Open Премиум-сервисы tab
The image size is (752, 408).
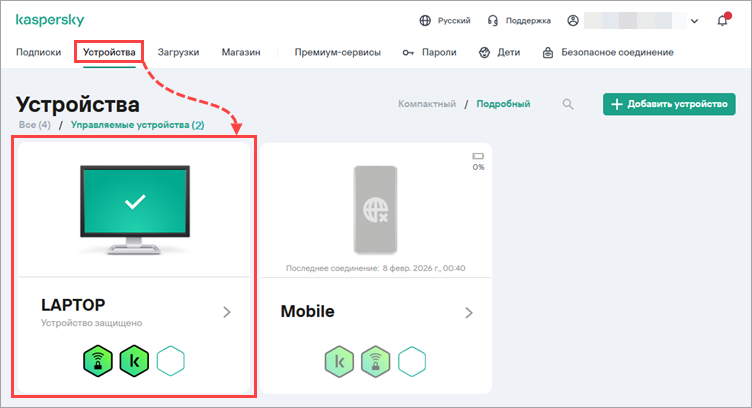(338, 52)
